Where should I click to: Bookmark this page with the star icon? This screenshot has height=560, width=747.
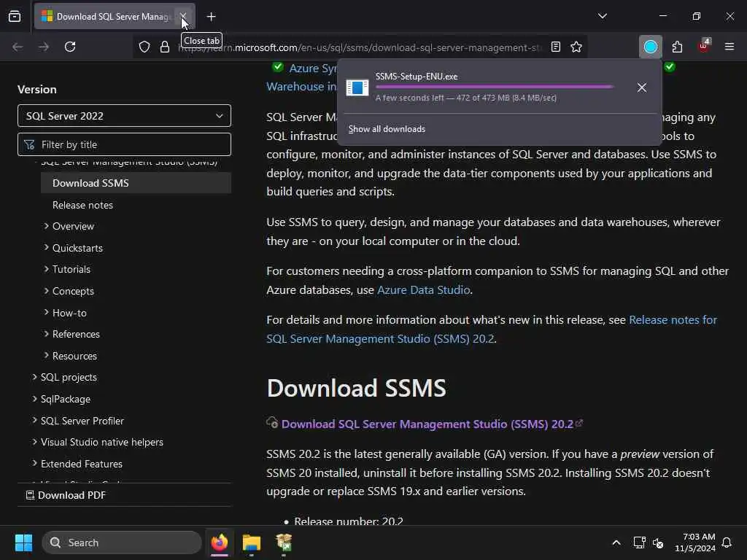[x=576, y=47]
